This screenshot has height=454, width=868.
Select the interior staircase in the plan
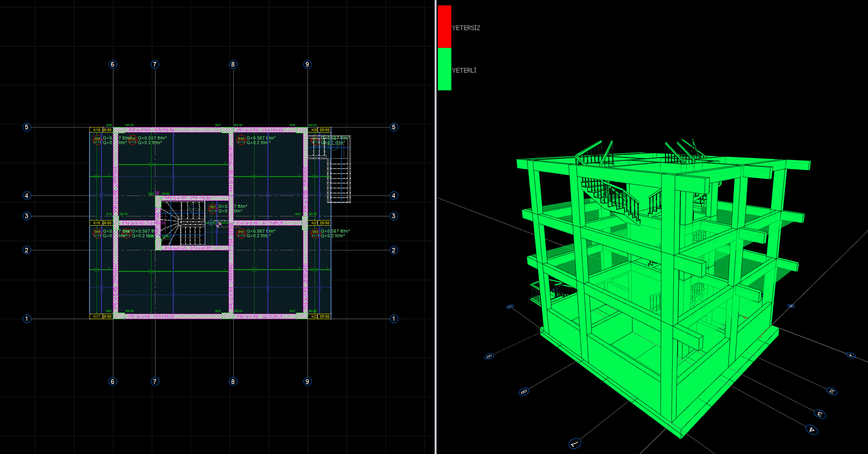tap(183, 223)
